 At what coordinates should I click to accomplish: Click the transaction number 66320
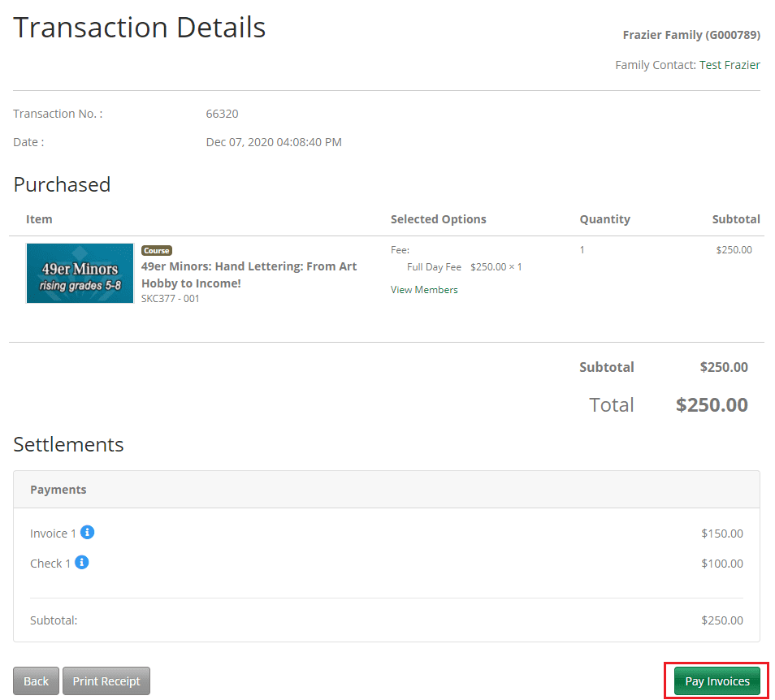coord(222,114)
